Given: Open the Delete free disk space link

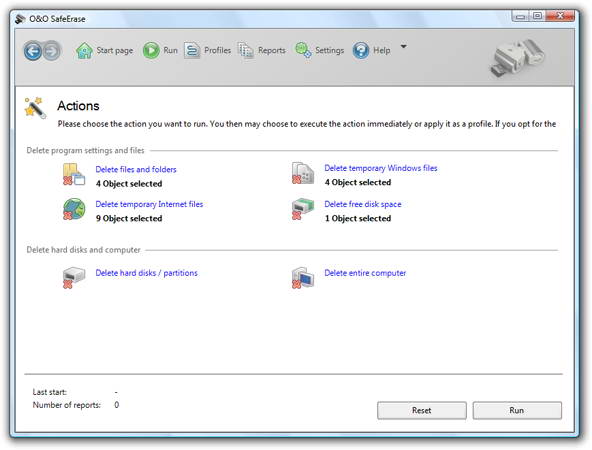Looking at the screenshot, I should tap(363, 204).
